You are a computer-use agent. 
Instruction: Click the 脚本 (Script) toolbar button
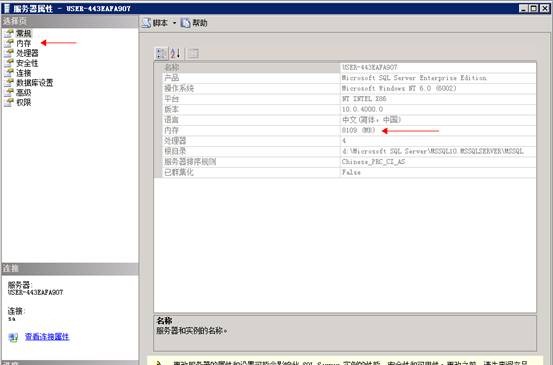click(155, 23)
